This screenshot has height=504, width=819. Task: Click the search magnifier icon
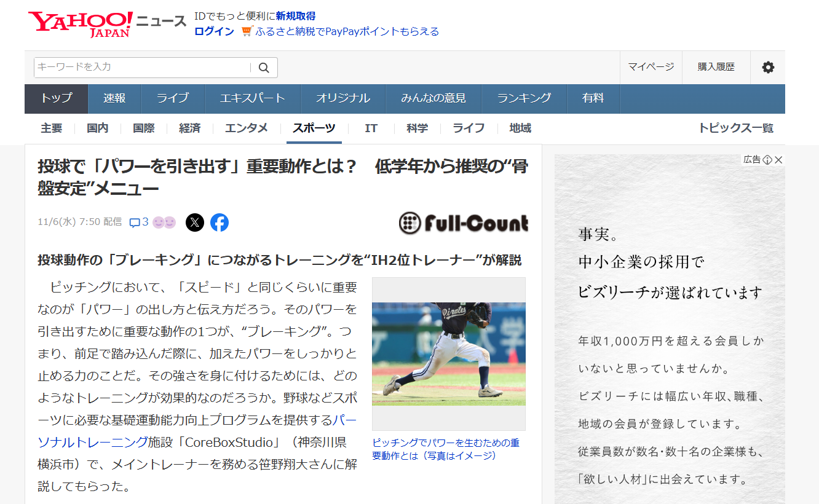tap(264, 68)
